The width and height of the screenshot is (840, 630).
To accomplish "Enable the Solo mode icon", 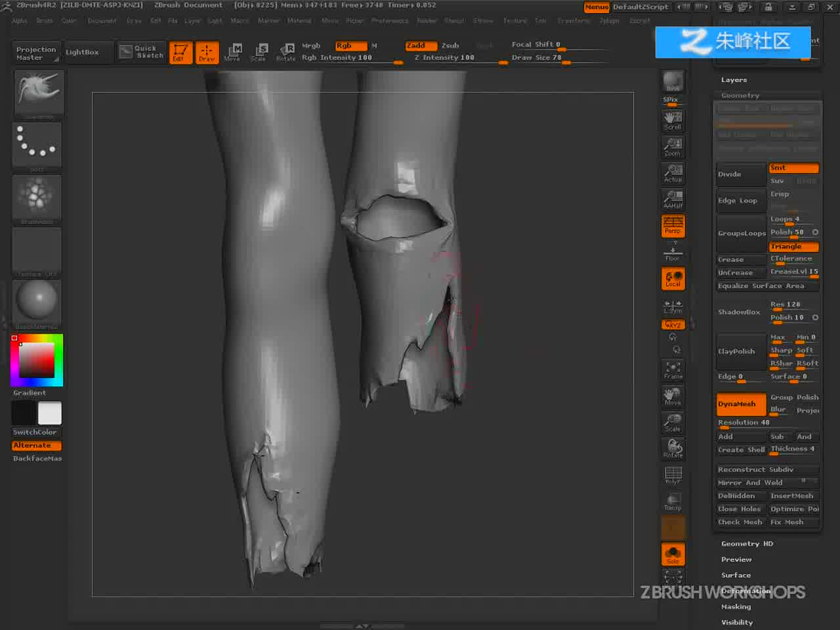I will (673, 555).
